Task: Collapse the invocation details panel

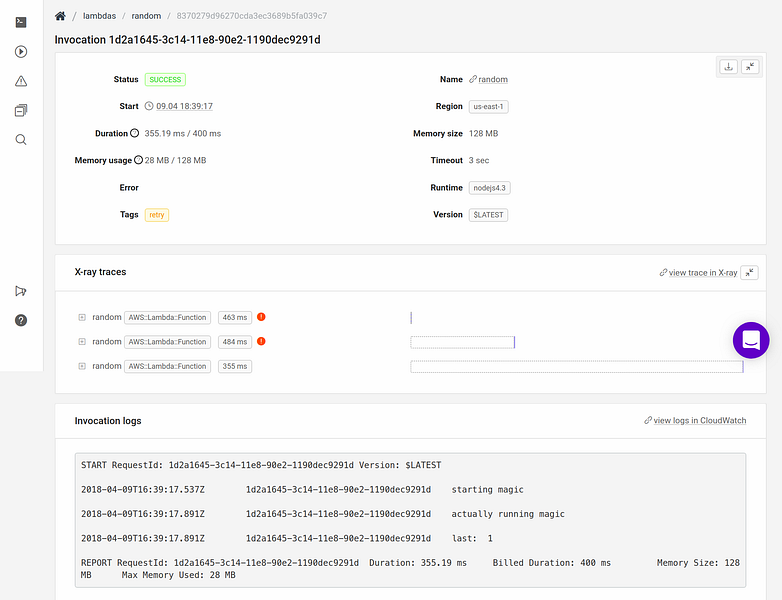Action: [750, 67]
